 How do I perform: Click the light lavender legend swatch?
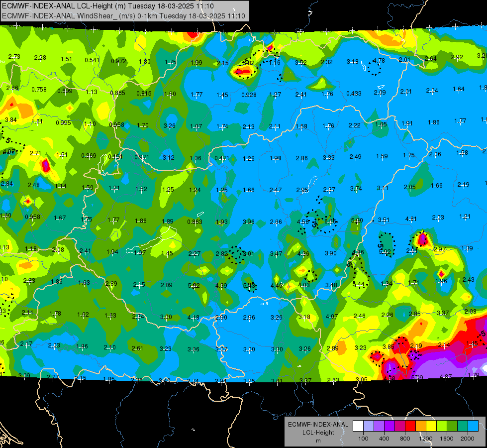tap(369, 426)
